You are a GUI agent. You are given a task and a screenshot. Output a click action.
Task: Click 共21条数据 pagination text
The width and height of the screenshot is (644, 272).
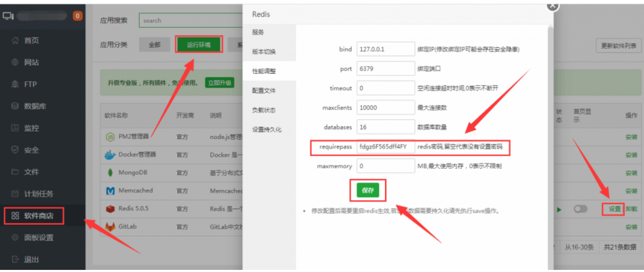[x=620, y=247]
